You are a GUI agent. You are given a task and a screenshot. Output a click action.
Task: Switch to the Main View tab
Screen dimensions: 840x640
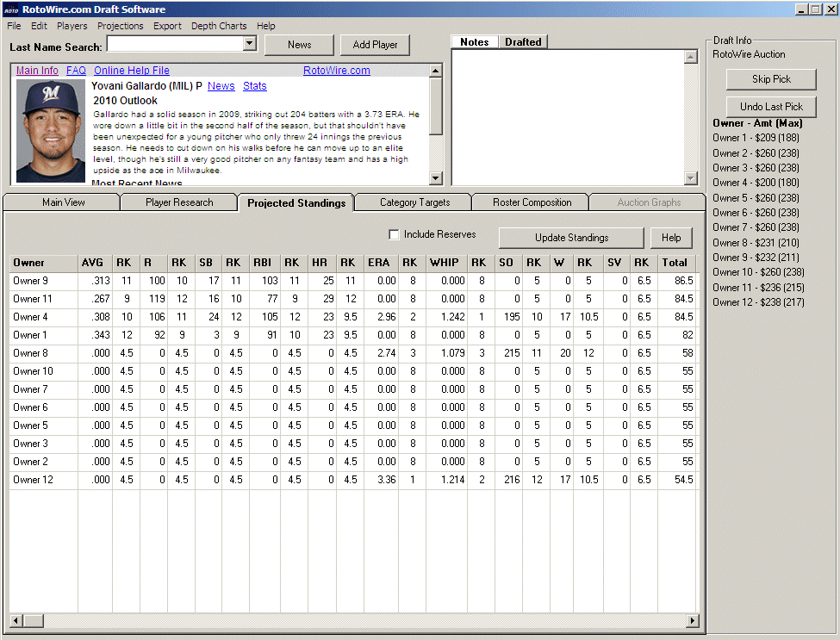point(63,202)
